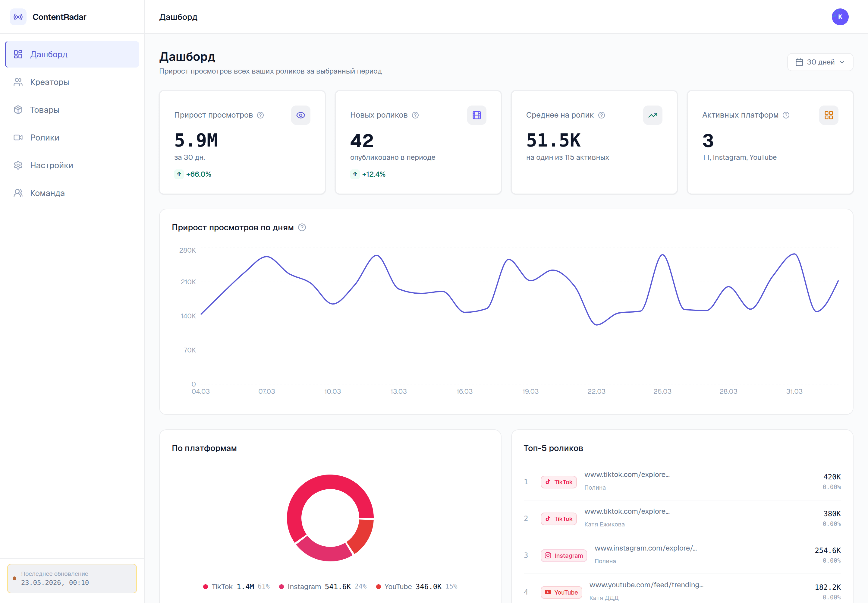Click the TikTok badge in row 2
Viewport: 868px width, 603px height.
[559, 519]
